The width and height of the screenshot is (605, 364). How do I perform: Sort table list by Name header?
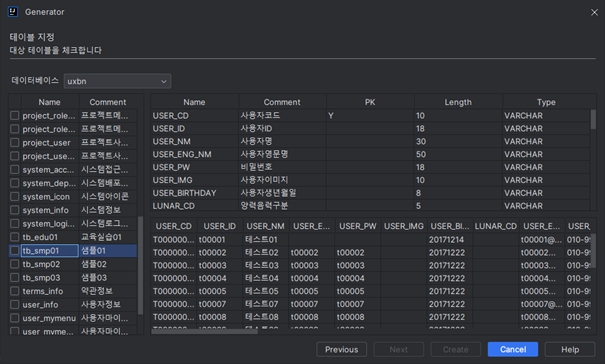click(50, 102)
